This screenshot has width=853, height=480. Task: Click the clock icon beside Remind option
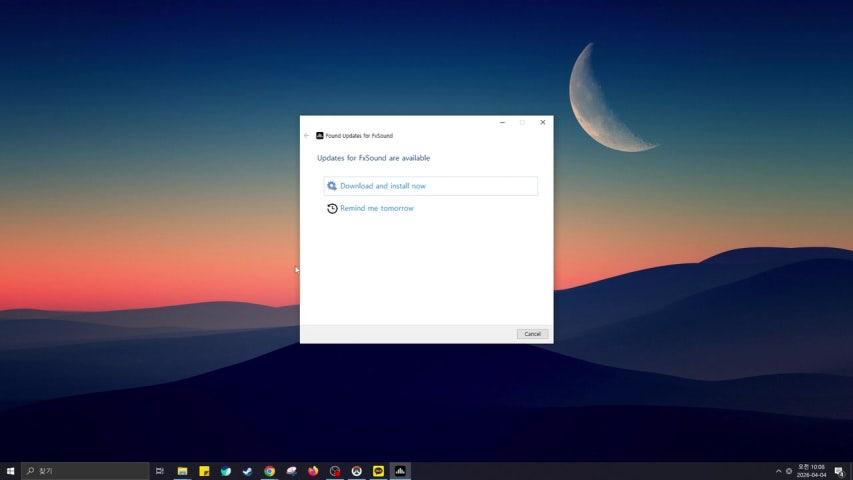(332, 209)
